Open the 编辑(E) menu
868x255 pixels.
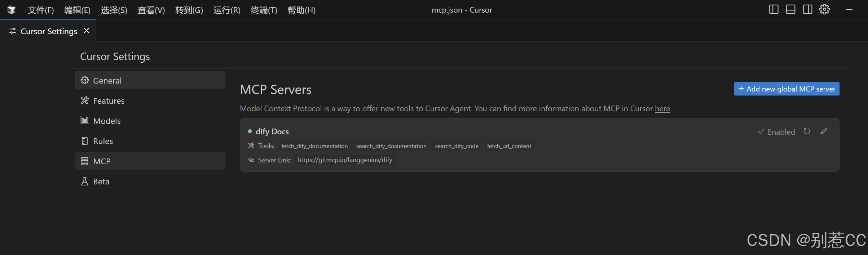click(77, 10)
